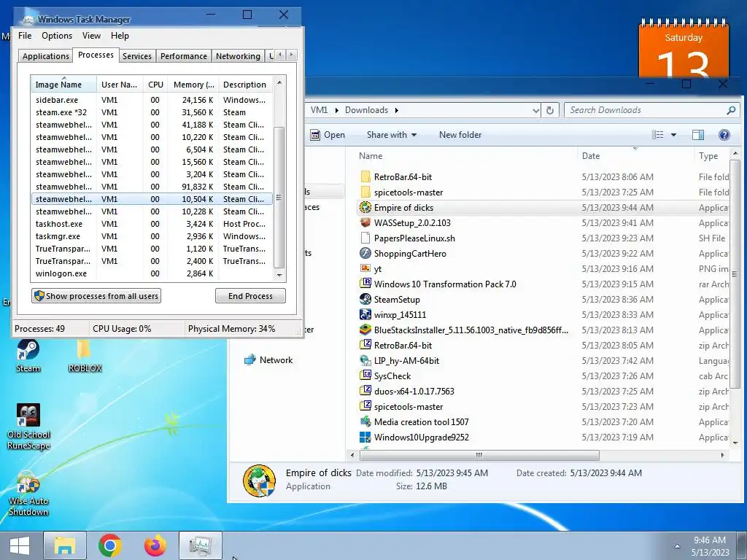Select the SysCheck cab archive icon

[365, 376]
